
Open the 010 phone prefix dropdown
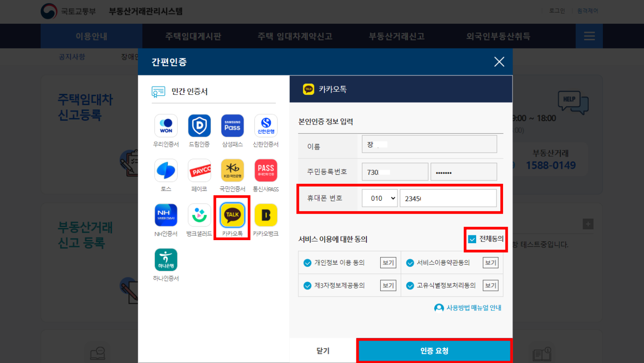380,198
